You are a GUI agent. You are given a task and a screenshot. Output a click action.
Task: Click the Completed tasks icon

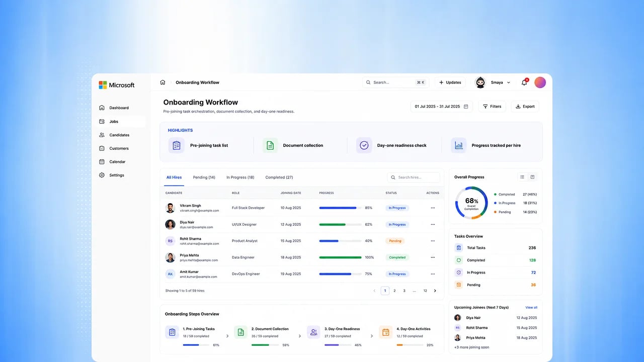(x=458, y=260)
